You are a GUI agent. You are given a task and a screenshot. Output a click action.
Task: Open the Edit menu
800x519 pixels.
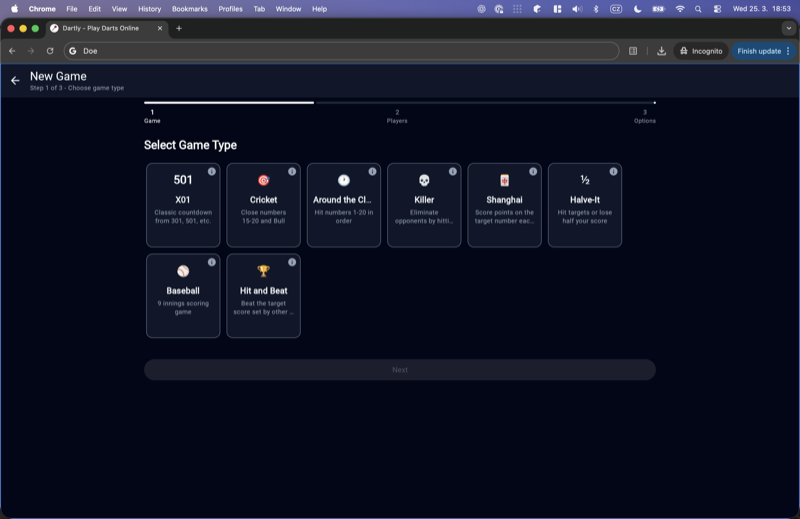point(94,9)
